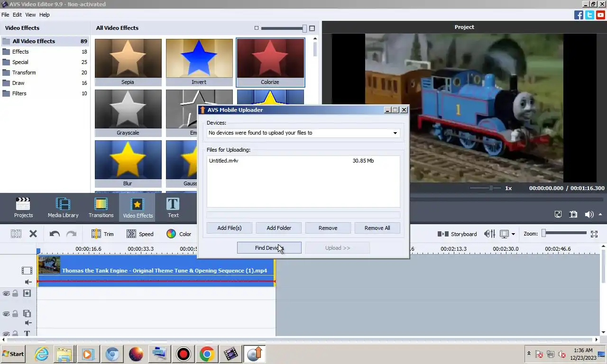Mute the main video track audio
The image size is (607, 364).
28,282
